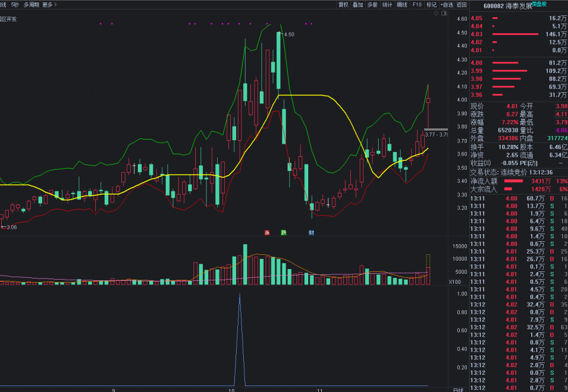This screenshot has height=392, width=568.
Task: Select bid row 4.00 with 81.2万
Action: pyautogui.click(x=518, y=63)
